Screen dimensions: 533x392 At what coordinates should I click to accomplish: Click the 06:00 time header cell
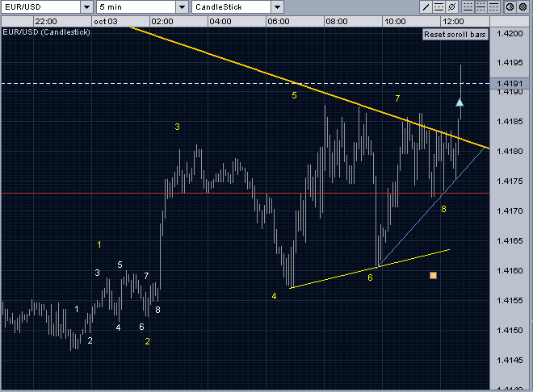(x=295, y=22)
